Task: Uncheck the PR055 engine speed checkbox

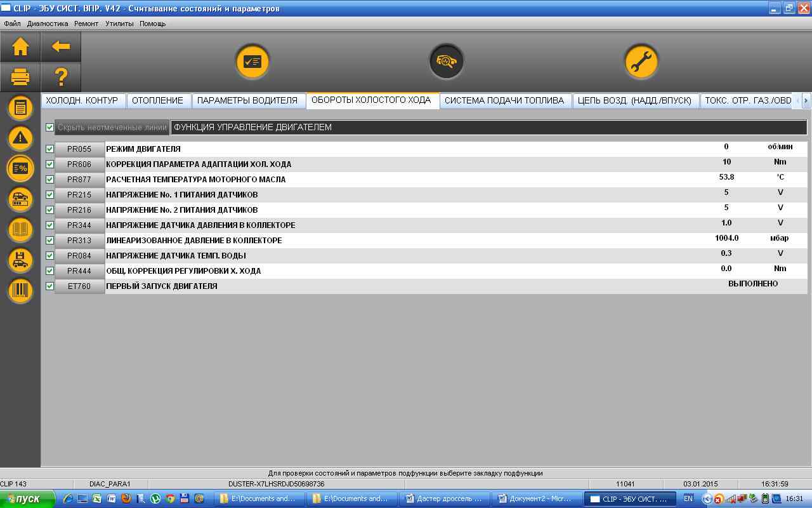Action: pyautogui.click(x=50, y=149)
